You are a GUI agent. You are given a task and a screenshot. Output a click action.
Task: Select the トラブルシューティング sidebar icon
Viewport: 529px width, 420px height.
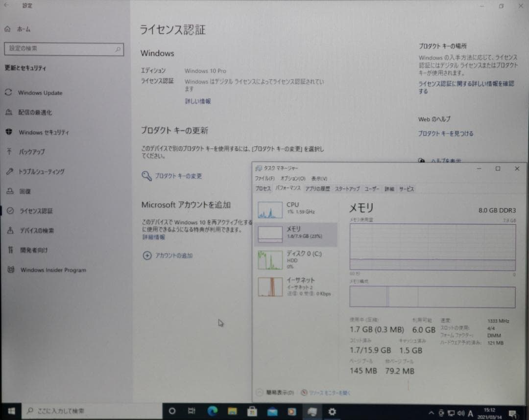click(8, 171)
